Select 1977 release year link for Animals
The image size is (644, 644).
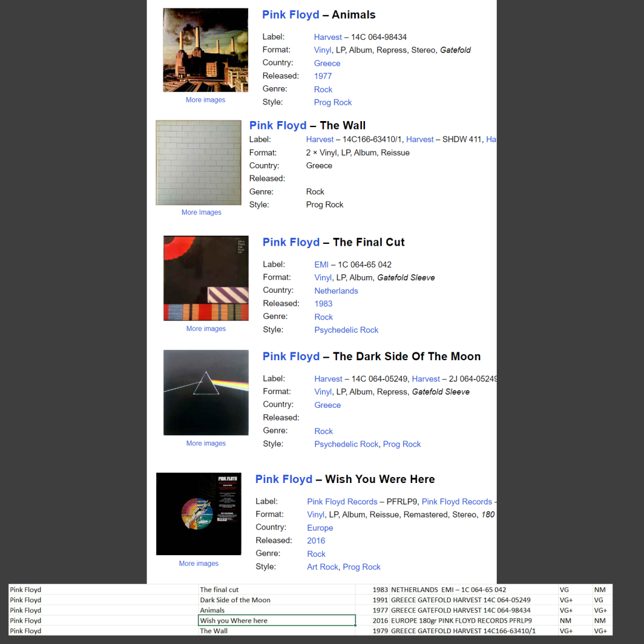coord(323,76)
